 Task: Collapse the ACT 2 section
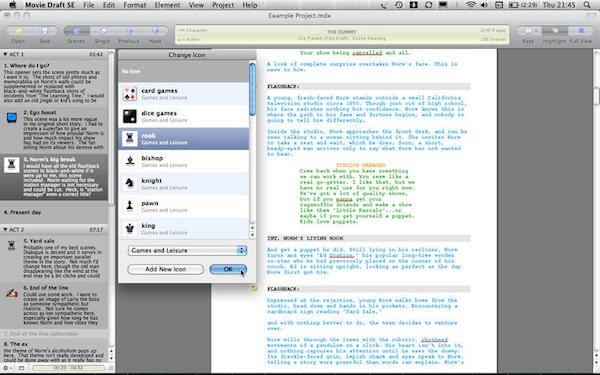tap(5, 230)
